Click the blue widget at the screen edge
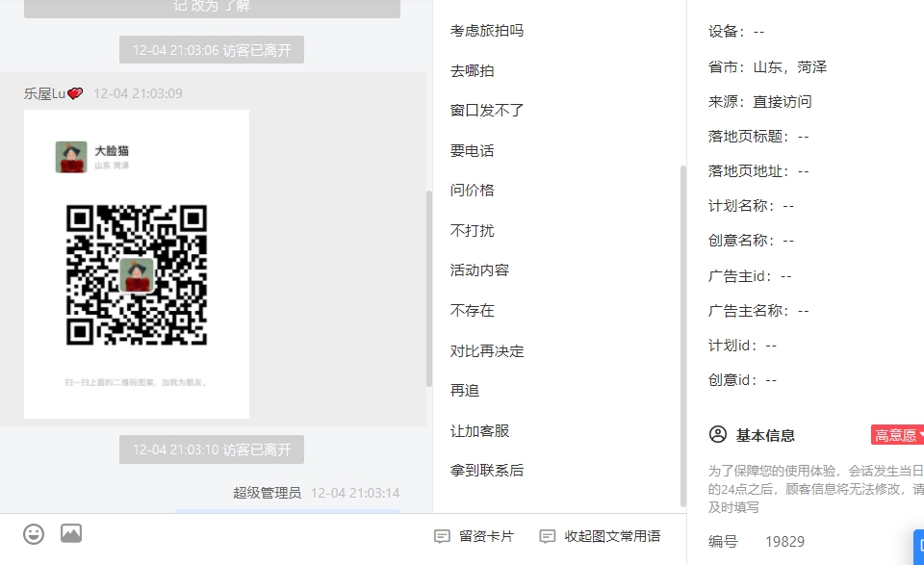Screen dimensions: 924x565 pyautogui.click(x=918, y=547)
